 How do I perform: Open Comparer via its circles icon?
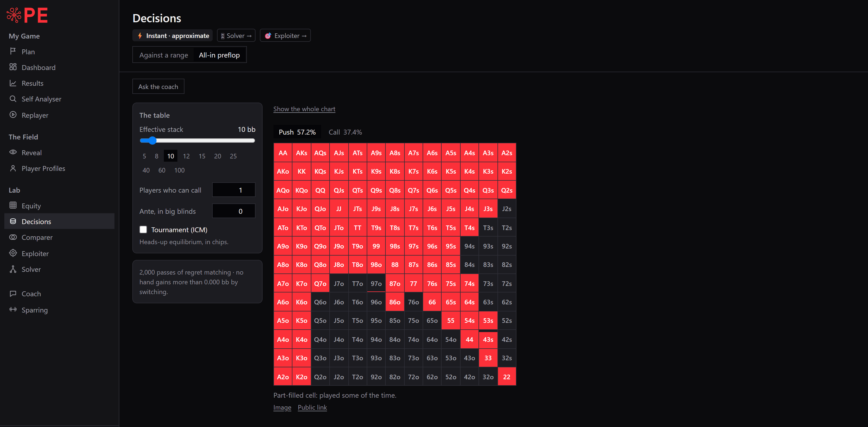[13, 237]
